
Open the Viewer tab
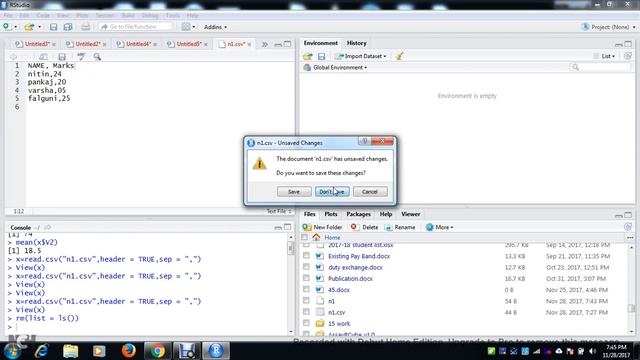410,214
